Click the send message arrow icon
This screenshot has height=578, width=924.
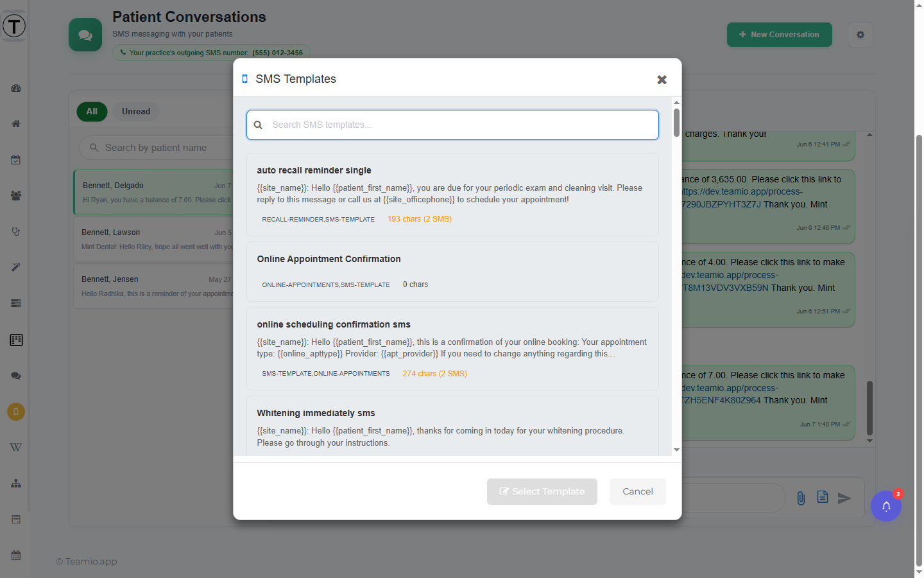844,498
